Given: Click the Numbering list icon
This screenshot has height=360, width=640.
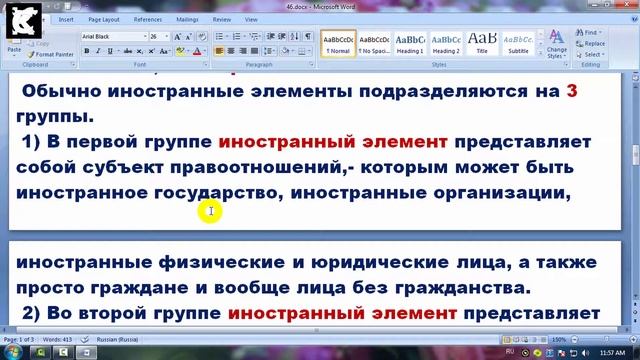Looking at the screenshot, I should [x=236, y=37].
